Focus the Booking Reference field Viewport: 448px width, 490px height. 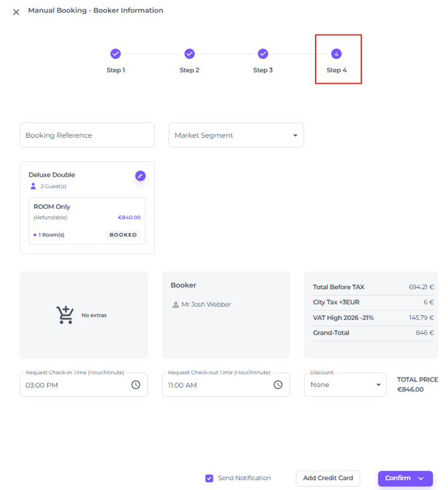tap(87, 135)
